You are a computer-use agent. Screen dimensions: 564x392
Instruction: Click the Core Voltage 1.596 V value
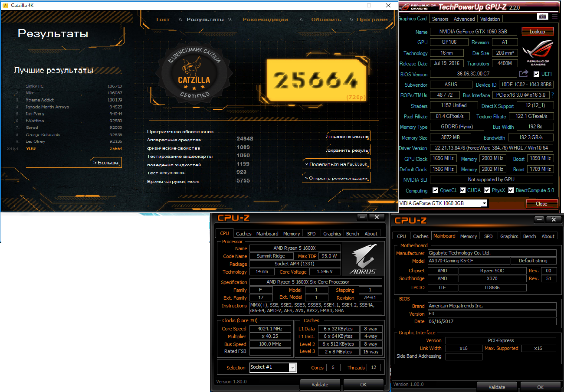click(325, 272)
